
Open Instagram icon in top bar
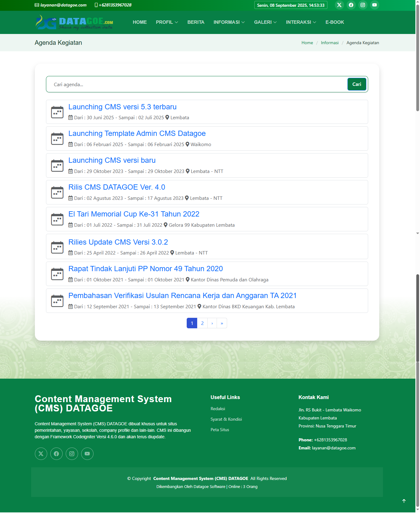[x=363, y=5]
